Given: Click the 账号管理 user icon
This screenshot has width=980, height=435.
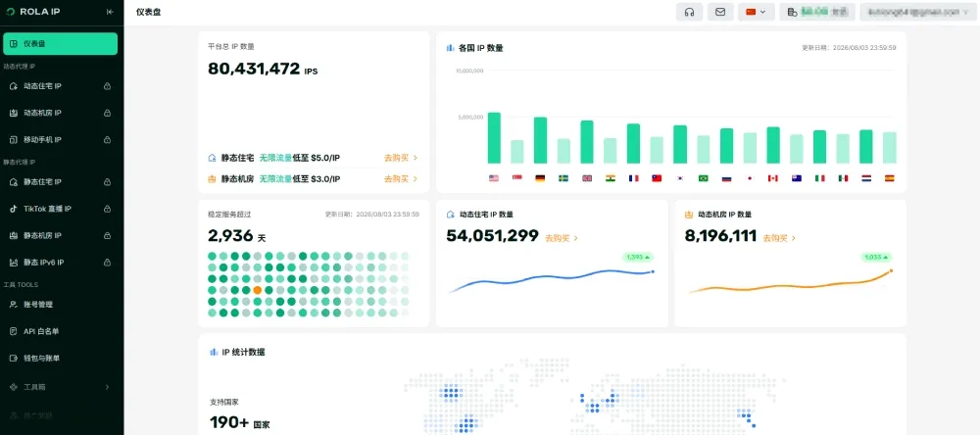Looking at the screenshot, I should [x=13, y=305].
